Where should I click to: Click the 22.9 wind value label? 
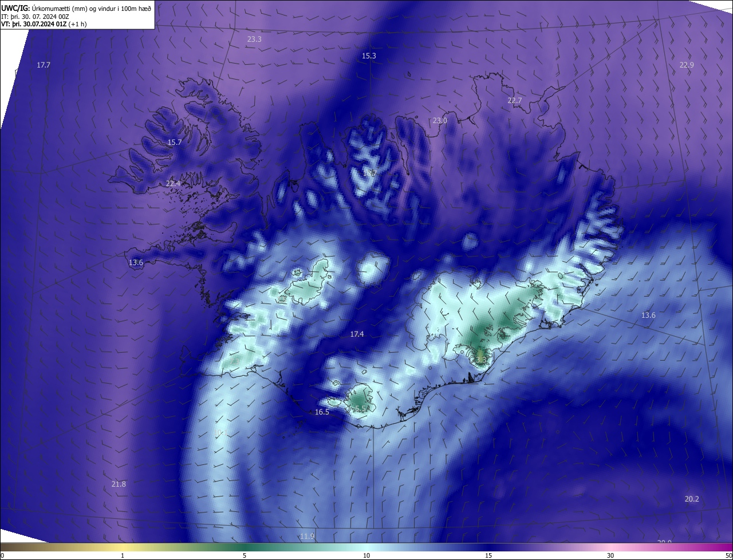pos(687,65)
